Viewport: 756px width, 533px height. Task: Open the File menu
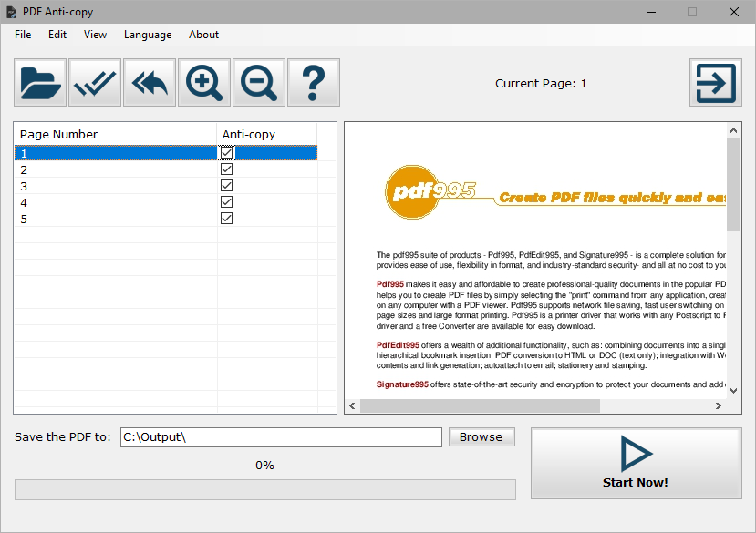tap(23, 35)
